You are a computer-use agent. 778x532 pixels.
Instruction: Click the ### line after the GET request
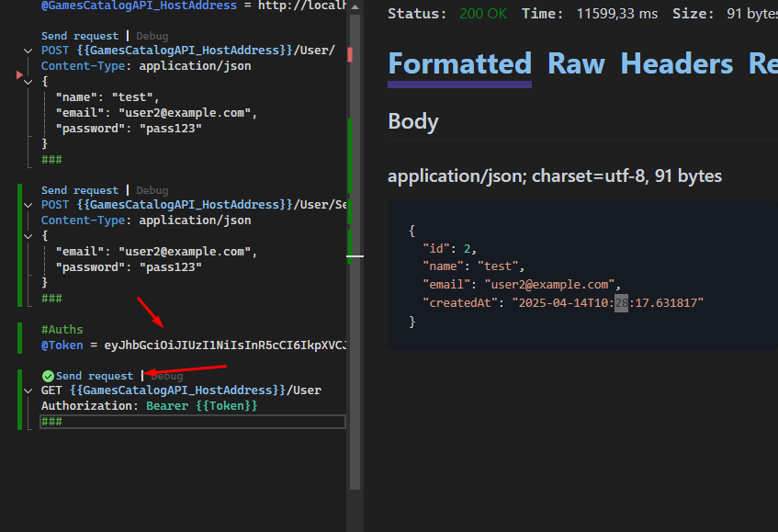tap(193, 422)
